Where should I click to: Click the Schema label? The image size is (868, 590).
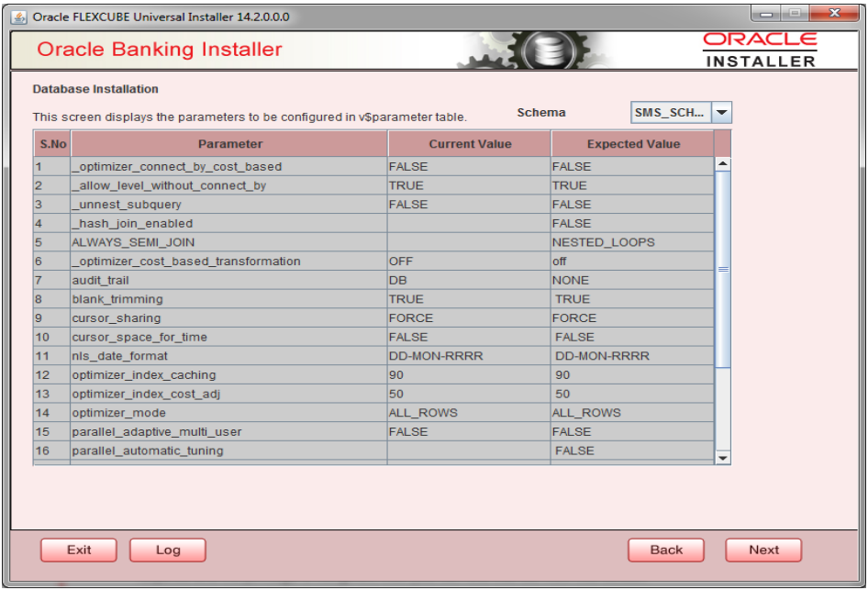point(540,112)
